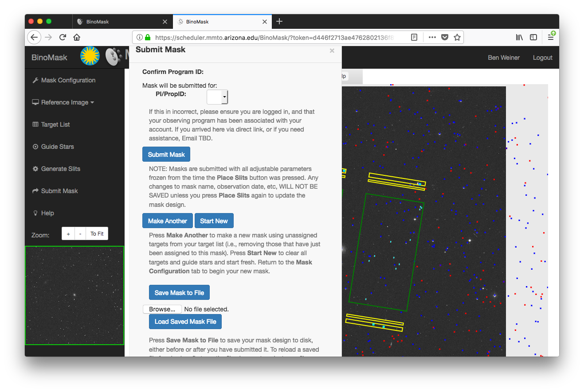This screenshot has width=584, height=392.
Task: Click the Browse file chooser button
Action: coord(162,309)
